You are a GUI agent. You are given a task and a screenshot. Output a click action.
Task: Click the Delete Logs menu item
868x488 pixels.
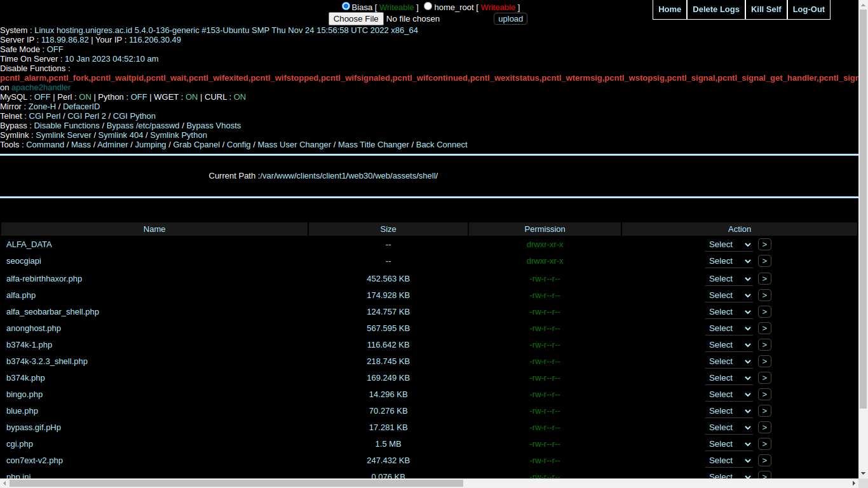(x=716, y=10)
